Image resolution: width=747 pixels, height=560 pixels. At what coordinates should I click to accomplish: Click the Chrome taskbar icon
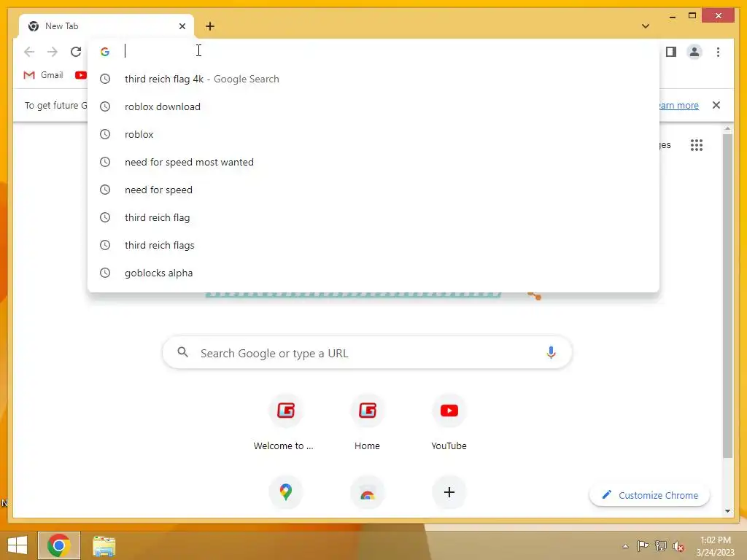pos(58,545)
